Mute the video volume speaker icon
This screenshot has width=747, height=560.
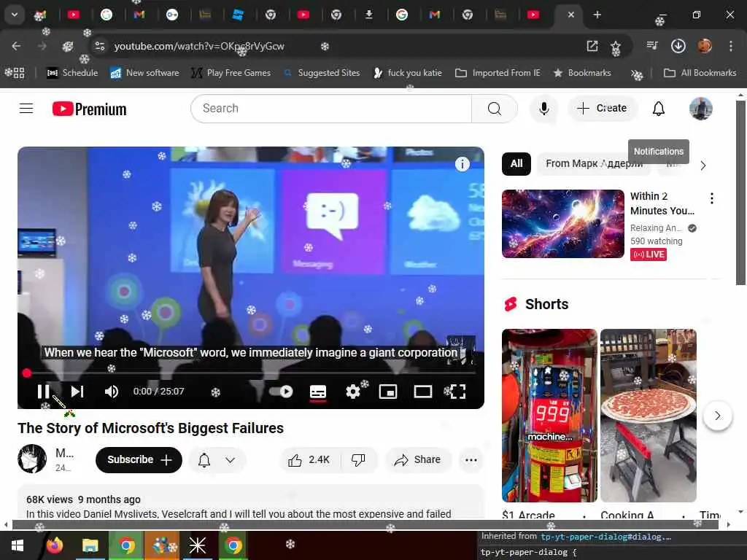click(x=112, y=392)
